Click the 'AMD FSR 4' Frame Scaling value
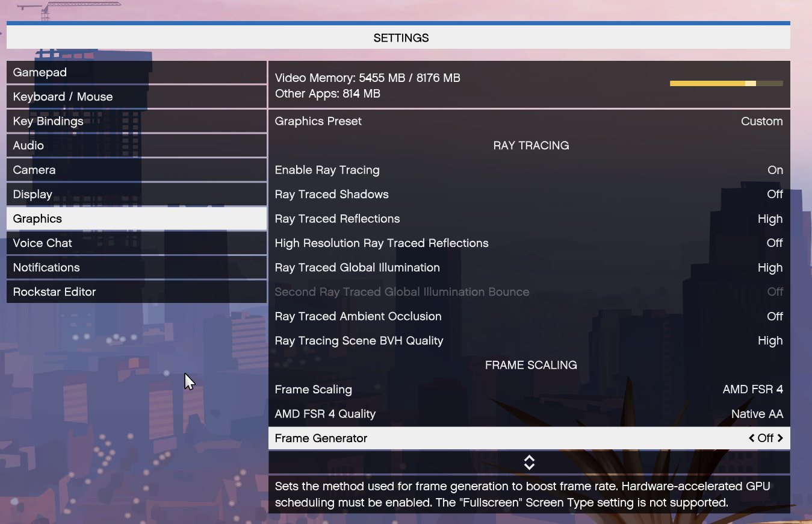This screenshot has width=812, height=524. (753, 389)
